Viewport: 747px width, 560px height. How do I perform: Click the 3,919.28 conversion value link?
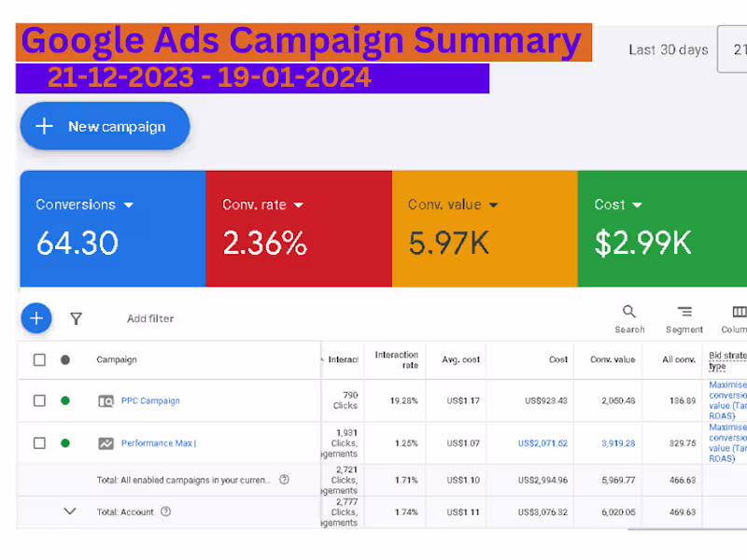[618, 443]
